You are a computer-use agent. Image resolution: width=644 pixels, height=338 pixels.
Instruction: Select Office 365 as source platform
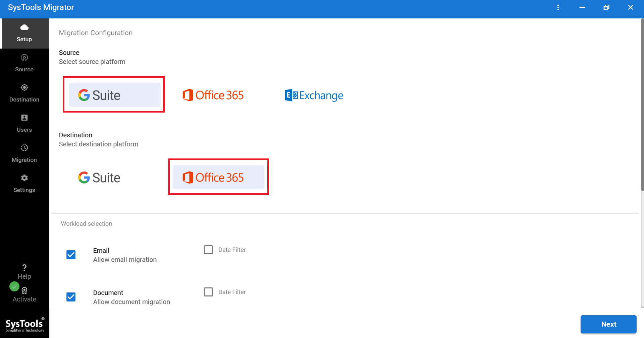coord(213,95)
